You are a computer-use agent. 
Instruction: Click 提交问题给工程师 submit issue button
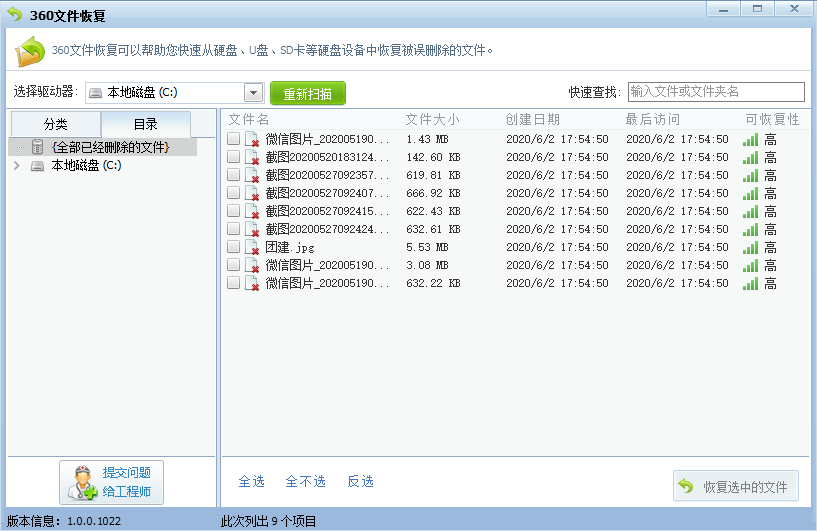112,483
